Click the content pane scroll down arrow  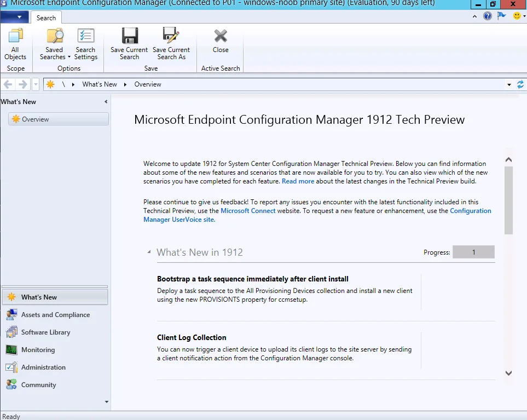point(508,373)
